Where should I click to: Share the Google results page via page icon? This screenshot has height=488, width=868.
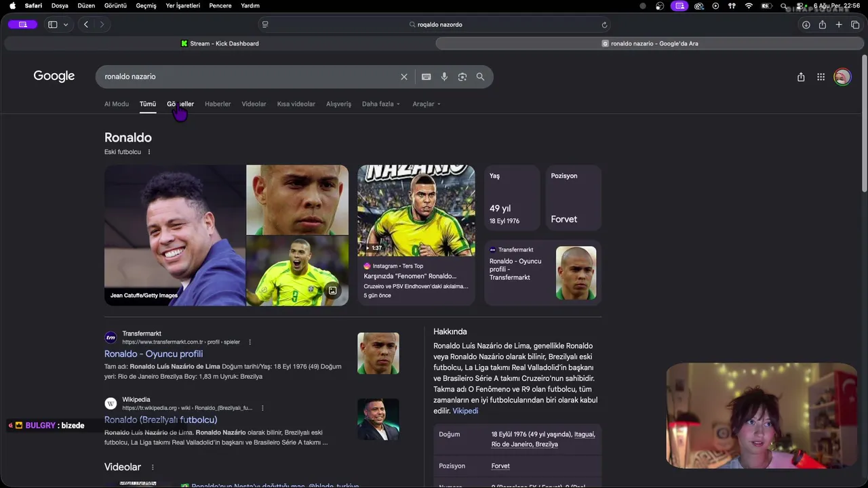pyautogui.click(x=801, y=77)
